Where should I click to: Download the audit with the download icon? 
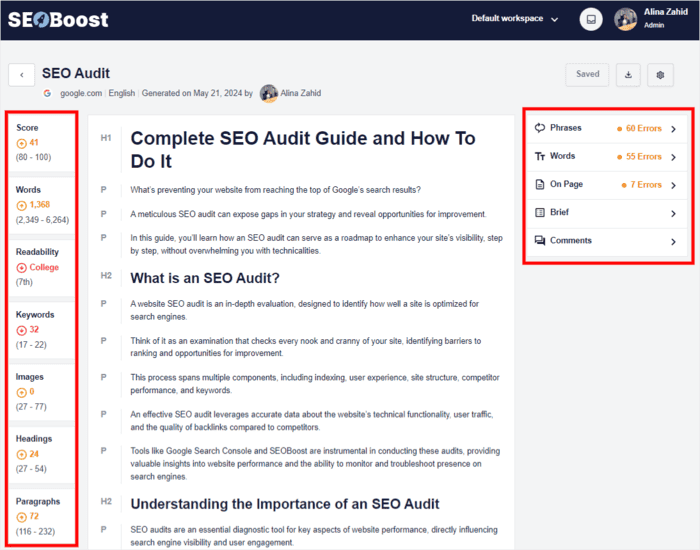pyautogui.click(x=628, y=75)
